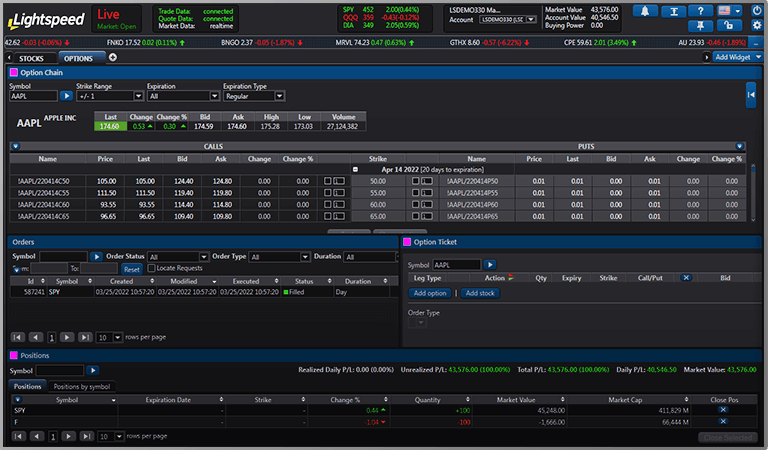
Task: Click the Reset button in Orders
Action: click(x=131, y=269)
